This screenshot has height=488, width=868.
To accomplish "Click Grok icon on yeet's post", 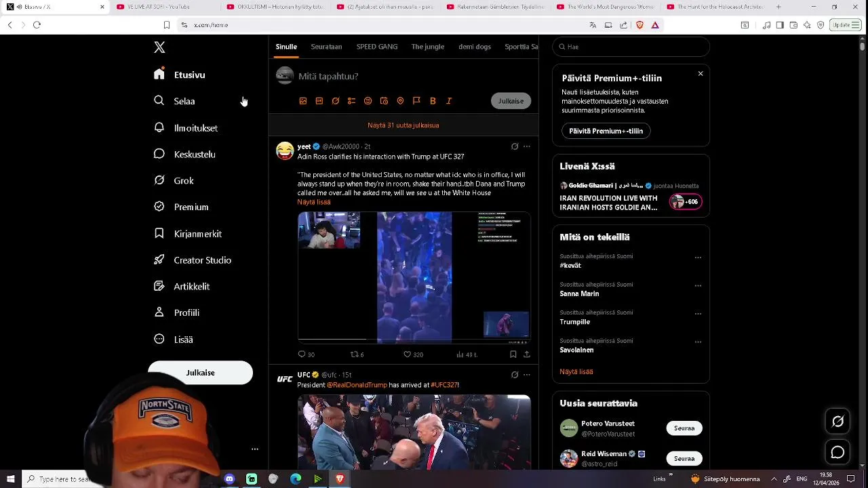I will tap(515, 146).
